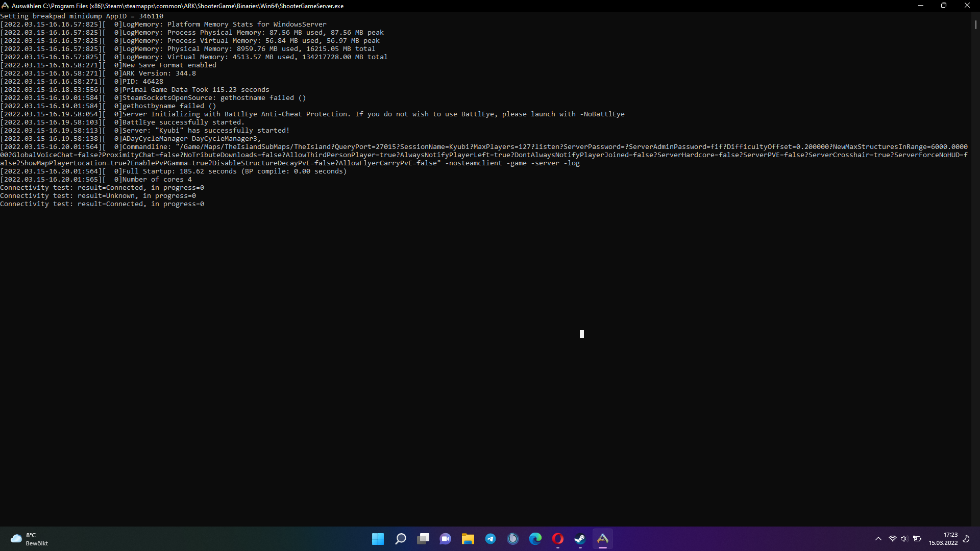Image resolution: width=980 pixels, height=551 pixels.
Task: Toggle the focus assist moon icon
Action: click(x=966, y=539)
